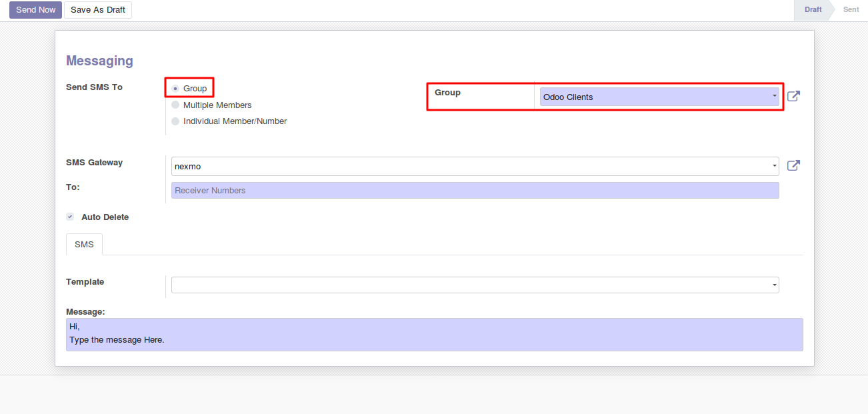
Task: Expand the Group dropdown showing Odoo Clients
Action: point(774,97)
